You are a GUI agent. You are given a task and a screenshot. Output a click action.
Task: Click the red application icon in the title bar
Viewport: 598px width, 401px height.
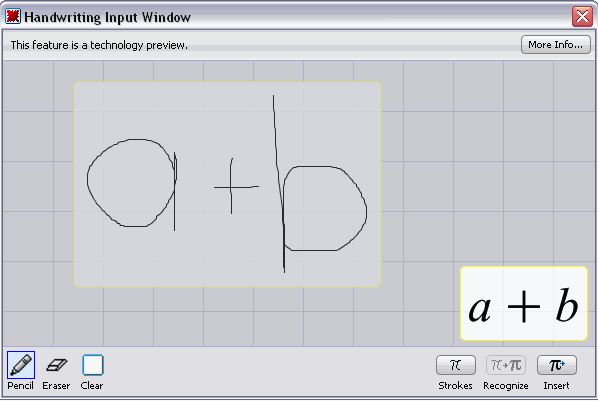[13, 16]
